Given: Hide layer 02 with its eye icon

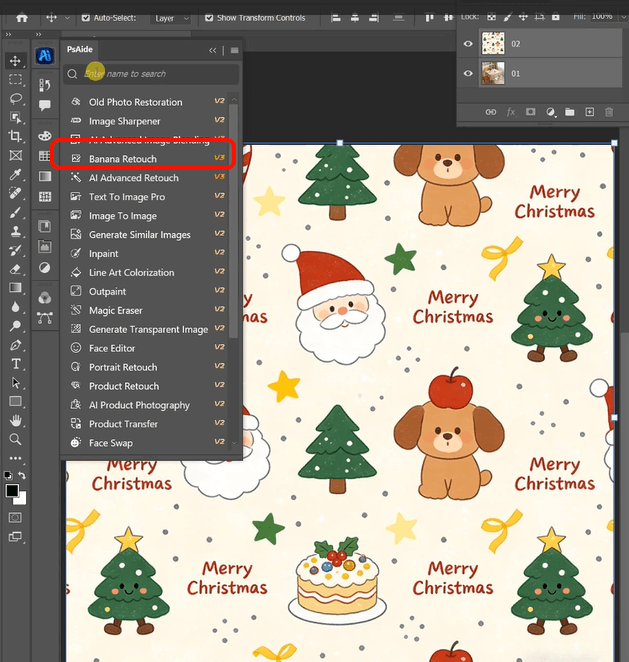Looking at the screenshot, I should [x=468, y=43].
